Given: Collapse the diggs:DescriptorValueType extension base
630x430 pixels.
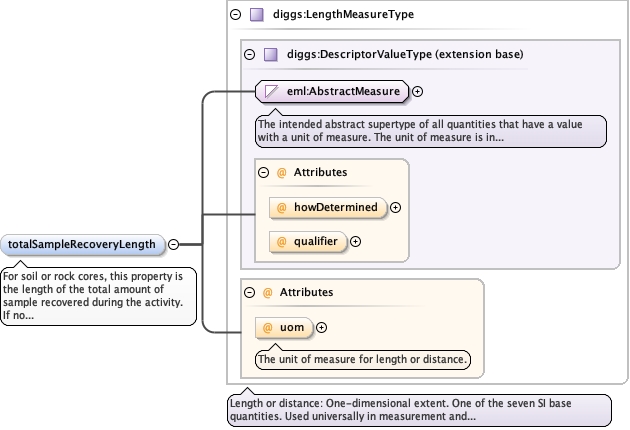Looking at the screenshot, I should tap(250, 54).
